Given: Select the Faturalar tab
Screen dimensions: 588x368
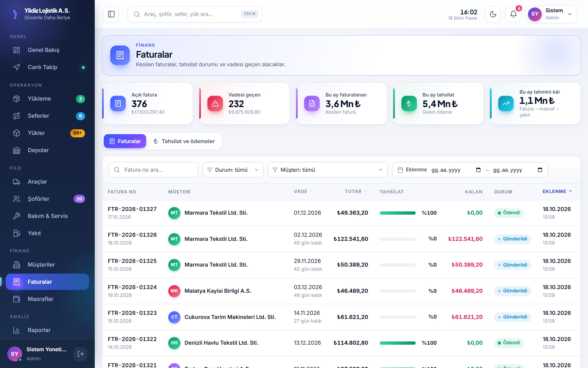Looking at the screenshot, I should (x=125, y=141).
